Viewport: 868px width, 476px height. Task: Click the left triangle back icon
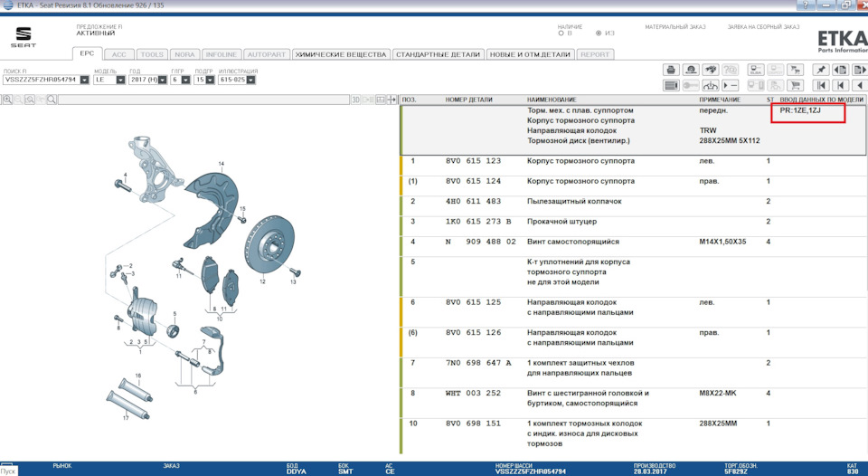click(x=860, y=85)
